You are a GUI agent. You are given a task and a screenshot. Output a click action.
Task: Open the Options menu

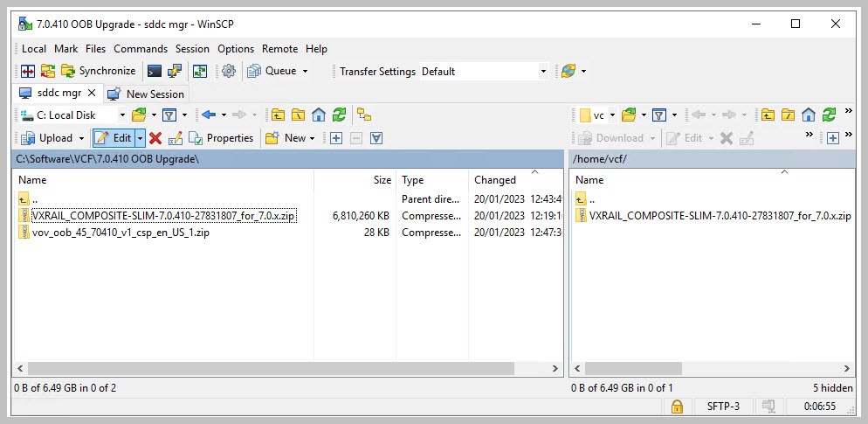point(236,49)
